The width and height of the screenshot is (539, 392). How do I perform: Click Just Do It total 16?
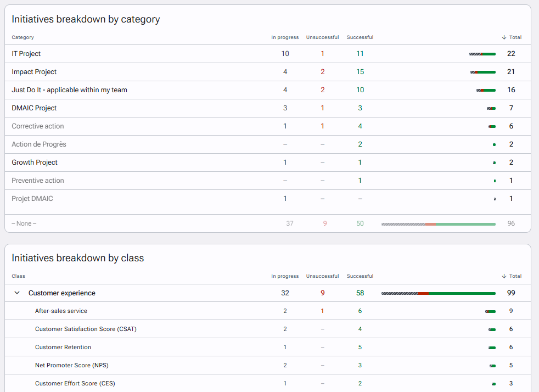511,89
